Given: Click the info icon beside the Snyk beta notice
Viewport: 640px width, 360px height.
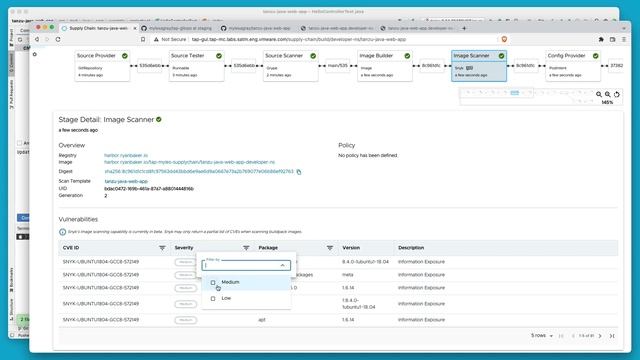Looking at the screenshot, I should coord(62,232).
